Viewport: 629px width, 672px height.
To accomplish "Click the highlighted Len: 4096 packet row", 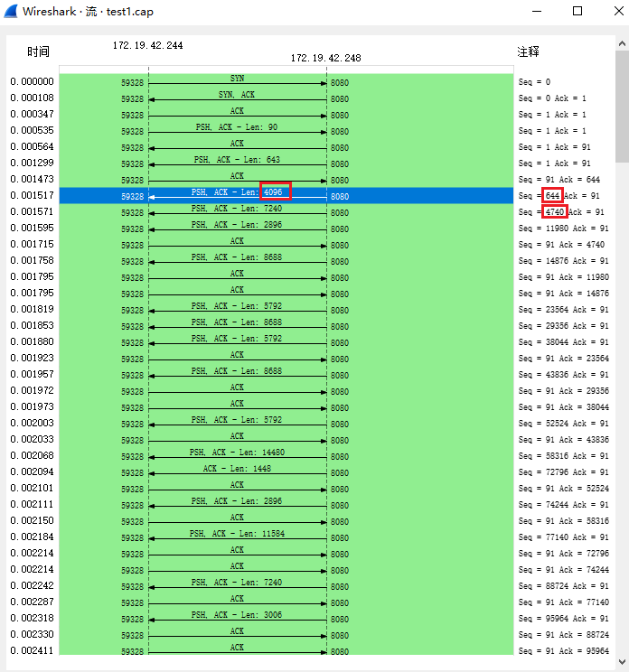I will pyautogui.click(x=237, y=195).
